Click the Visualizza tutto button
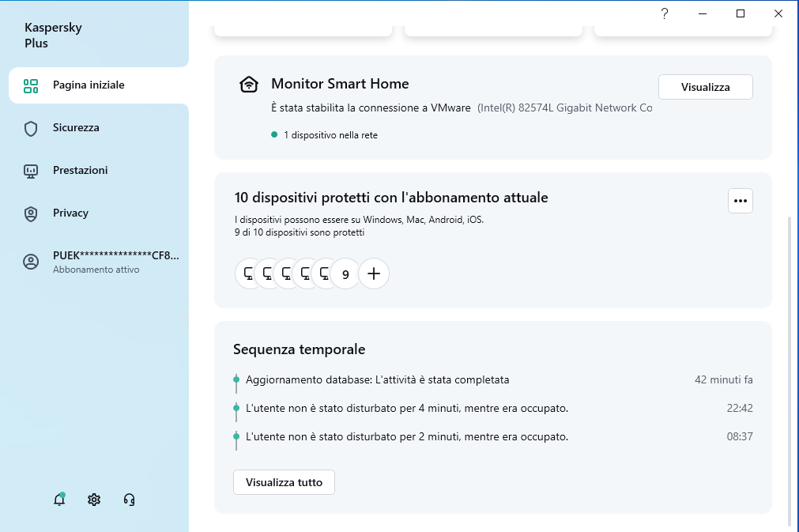The image size is (799, 532). [284, 482]
